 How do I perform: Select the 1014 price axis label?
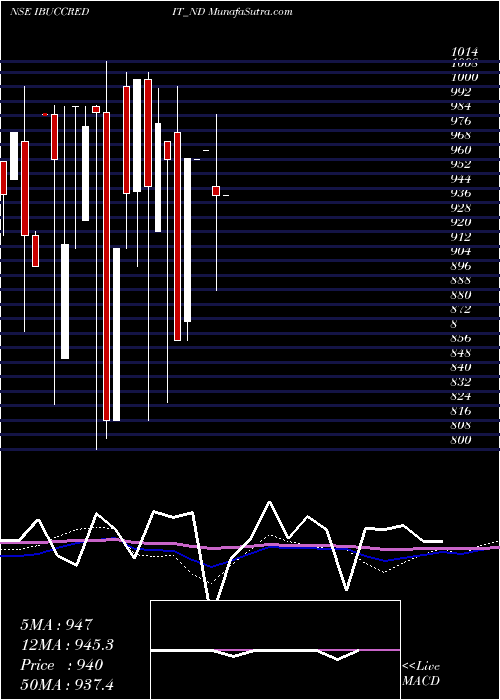[x=465, y=51]
